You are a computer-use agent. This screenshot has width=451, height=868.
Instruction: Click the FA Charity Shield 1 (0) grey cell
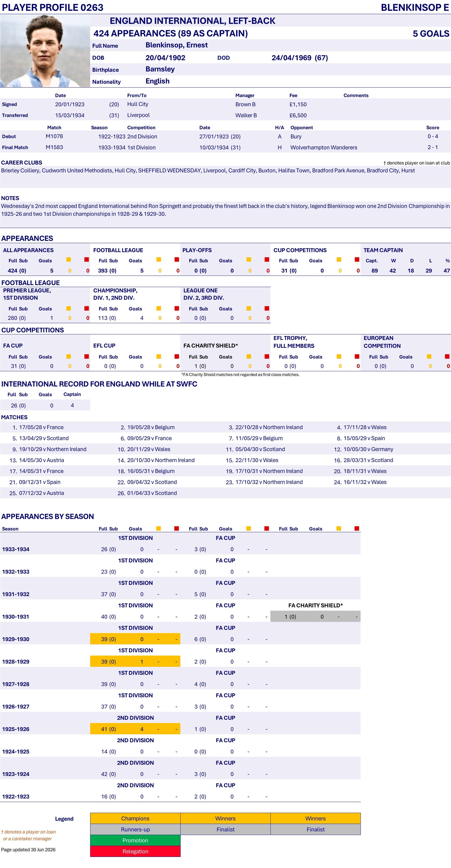290,617
